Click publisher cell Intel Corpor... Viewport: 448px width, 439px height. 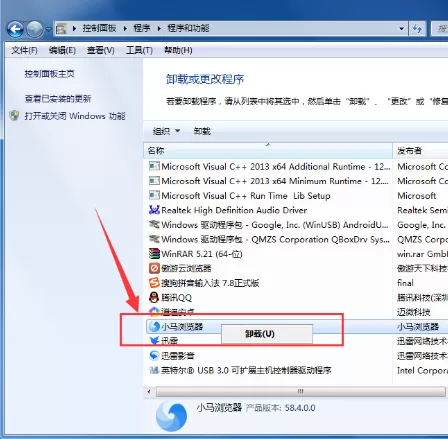coord(422,370)
